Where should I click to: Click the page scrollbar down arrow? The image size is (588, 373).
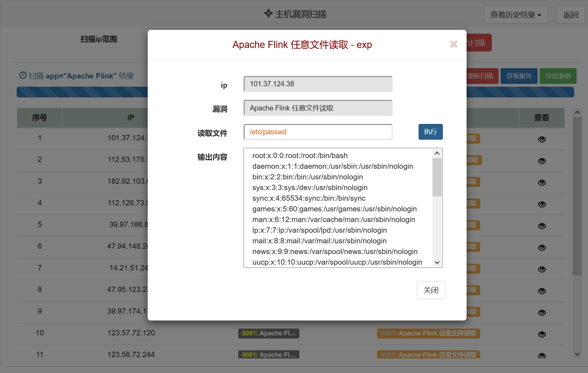tap(577, 354)
